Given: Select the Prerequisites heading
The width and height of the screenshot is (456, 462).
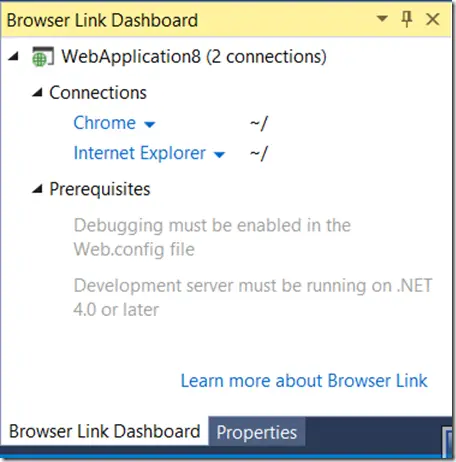Looking at the screenshot, I should point(100,189).
